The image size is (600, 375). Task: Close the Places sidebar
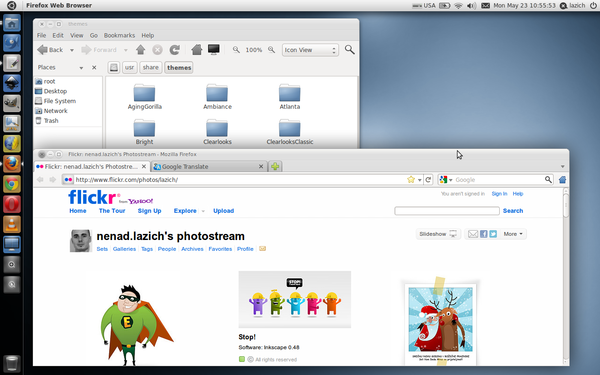pos(94,67)
